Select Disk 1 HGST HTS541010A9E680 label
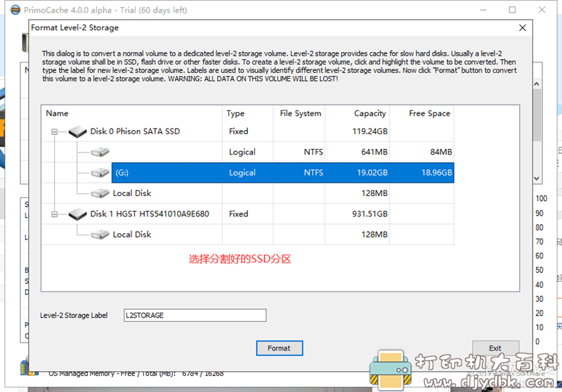 point(150,214)
